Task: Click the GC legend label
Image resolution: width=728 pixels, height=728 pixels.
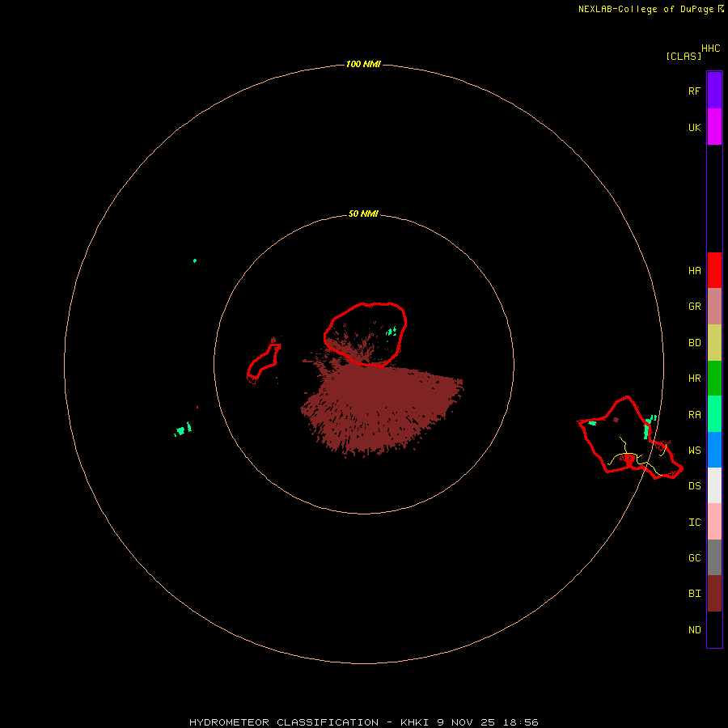Action: [x=694, y=558]
